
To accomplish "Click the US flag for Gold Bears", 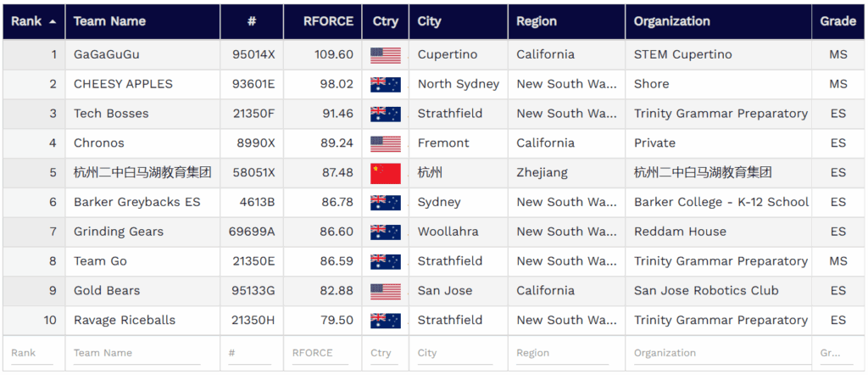I will 385,291.
